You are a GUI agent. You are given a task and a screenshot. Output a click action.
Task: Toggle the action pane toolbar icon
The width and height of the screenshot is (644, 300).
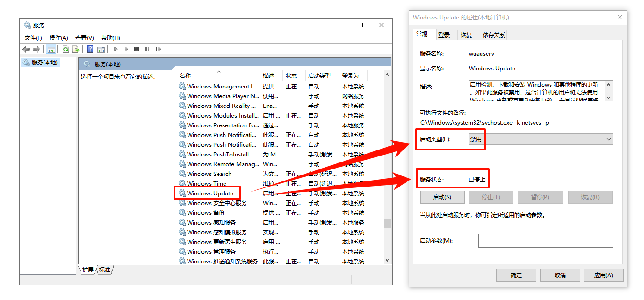coord(100,49)
